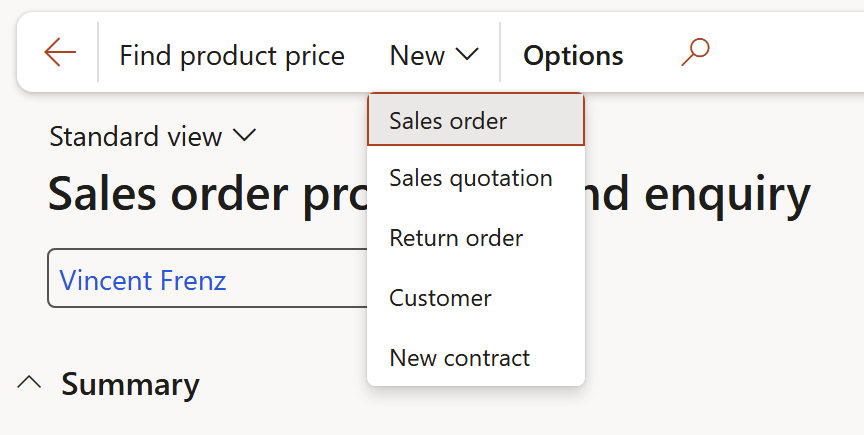Open the Vincent Frenz customer link
The height and width of the screenshot is (435, 864).
[143, 279]
